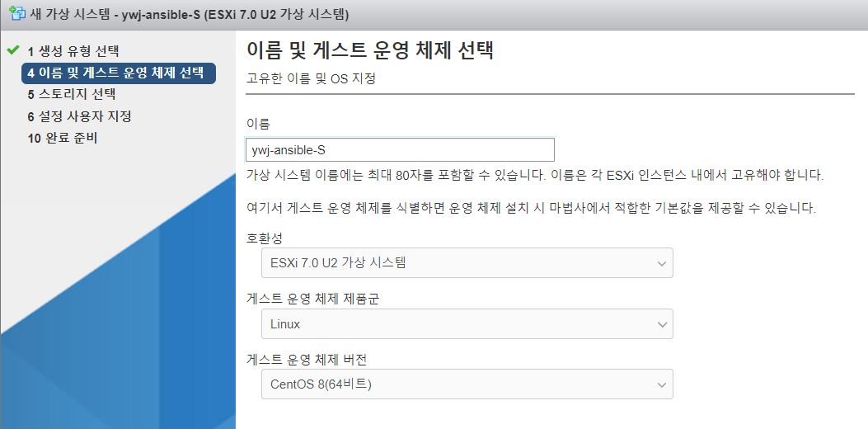Click the 이름 field label
This screenshot has height=429, width=868.
pyautogui.click(x=258, y=124)
